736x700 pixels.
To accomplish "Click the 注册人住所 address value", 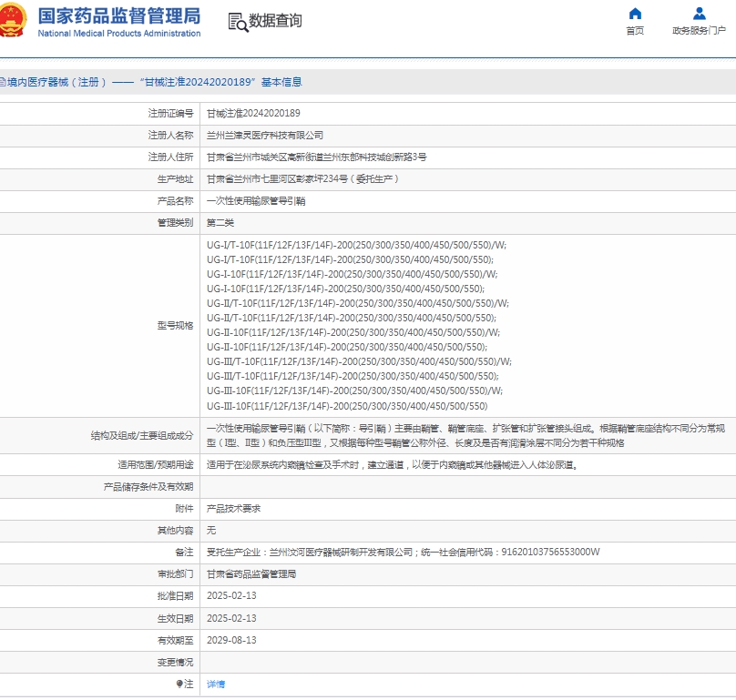I will point(316,157).
